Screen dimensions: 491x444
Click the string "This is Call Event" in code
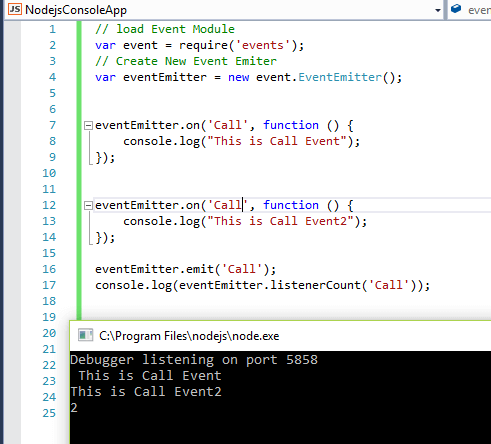coord(277,141)
